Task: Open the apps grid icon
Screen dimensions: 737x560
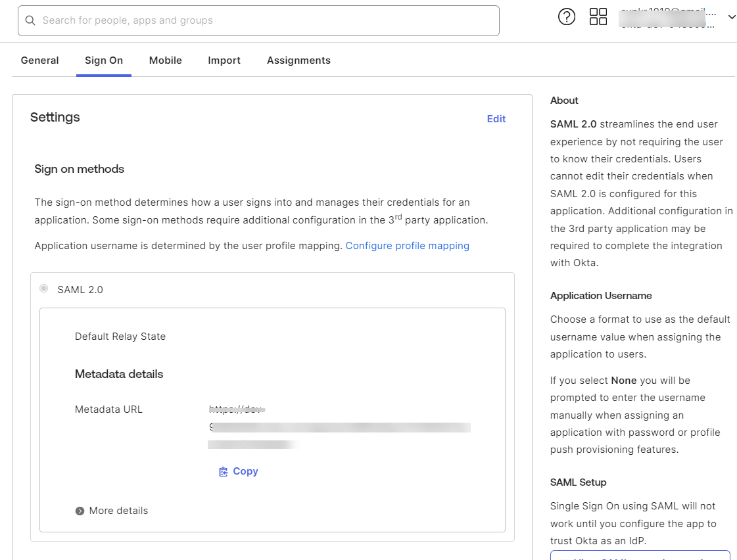Action: point(598,17)
